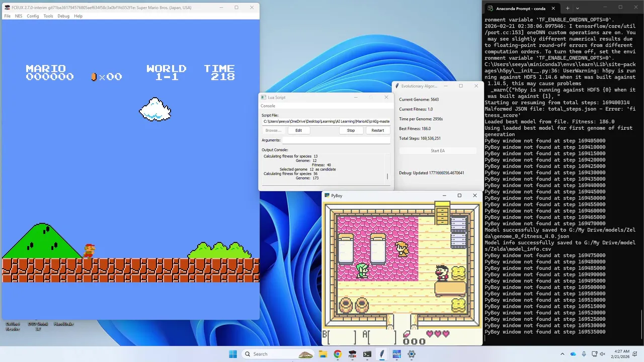Maximize the PyBoy window
The width and height of the screenshot is (644, 362).
459,196
